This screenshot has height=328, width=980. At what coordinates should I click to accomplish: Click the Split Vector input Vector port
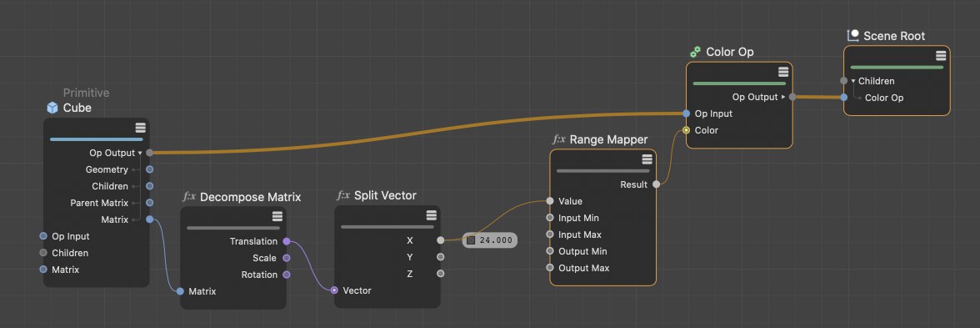(334, 290)
